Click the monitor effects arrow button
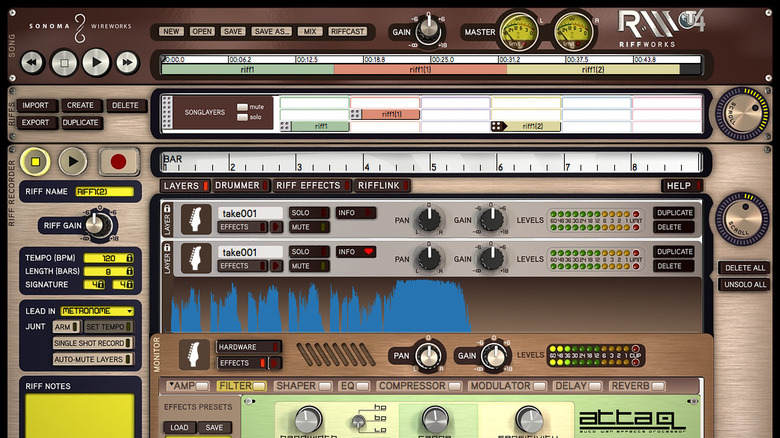 click(275, 363)
